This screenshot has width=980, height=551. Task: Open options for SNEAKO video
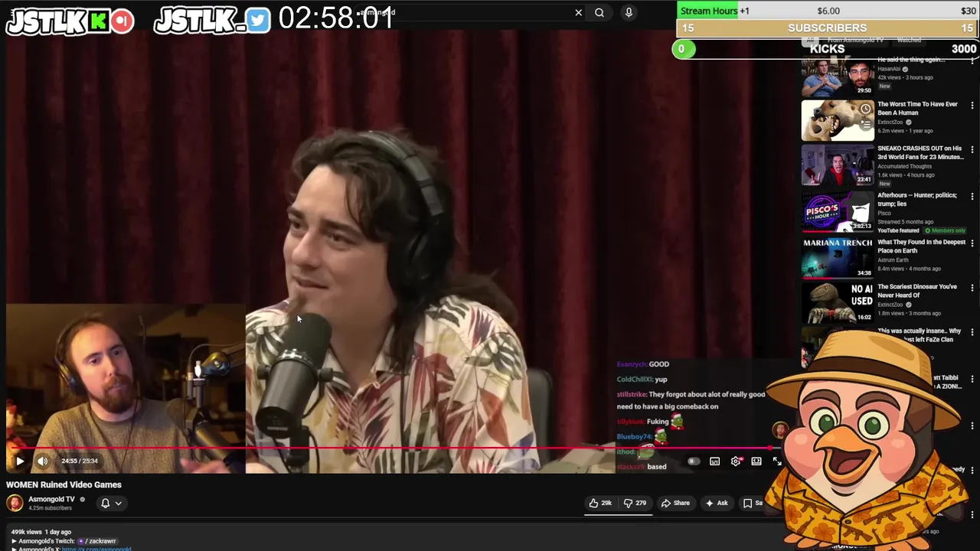[x=972, y=150]
